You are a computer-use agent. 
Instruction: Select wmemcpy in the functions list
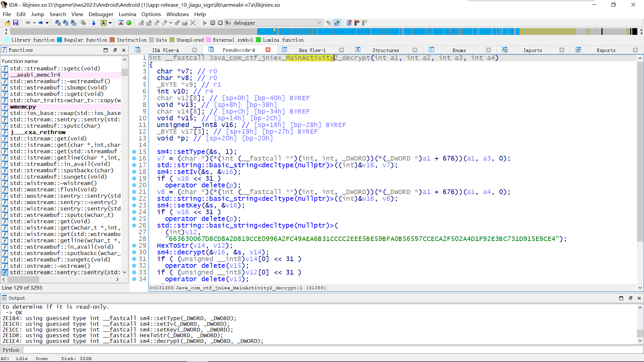click(x=23, y=107)
